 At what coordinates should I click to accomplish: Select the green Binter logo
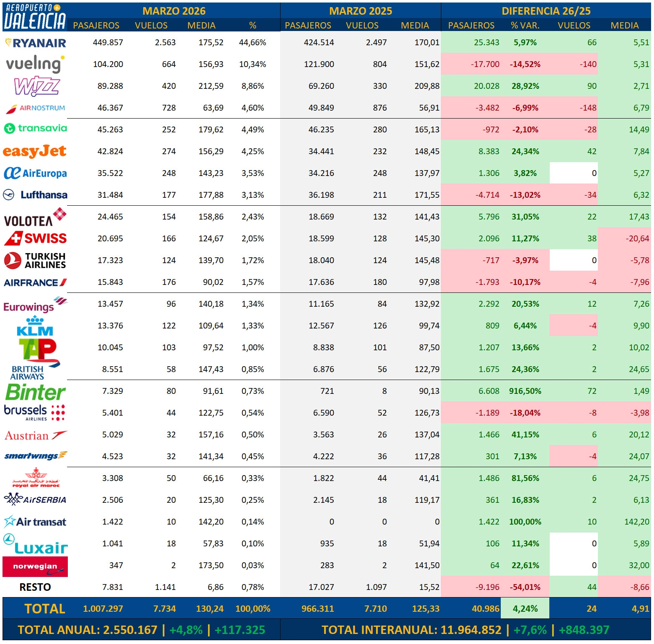(x=36, y=393)
